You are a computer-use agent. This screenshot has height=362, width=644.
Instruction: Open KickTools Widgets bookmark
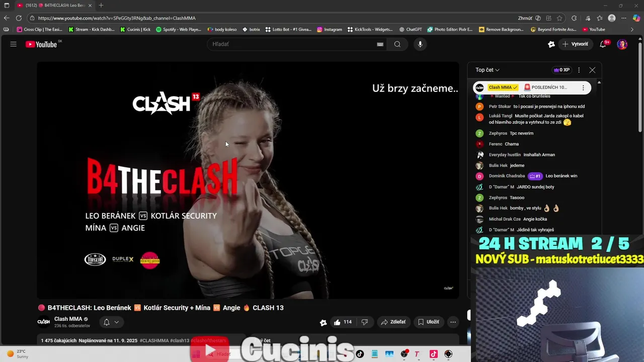point(370,30)
